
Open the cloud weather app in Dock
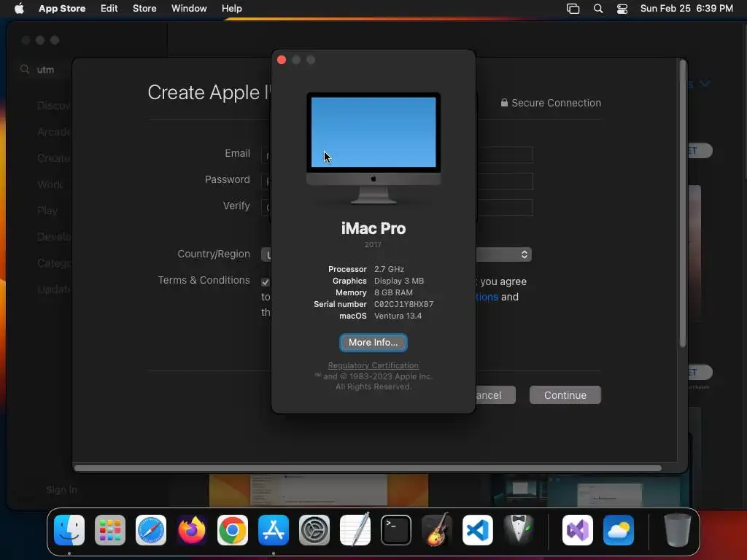619,530
